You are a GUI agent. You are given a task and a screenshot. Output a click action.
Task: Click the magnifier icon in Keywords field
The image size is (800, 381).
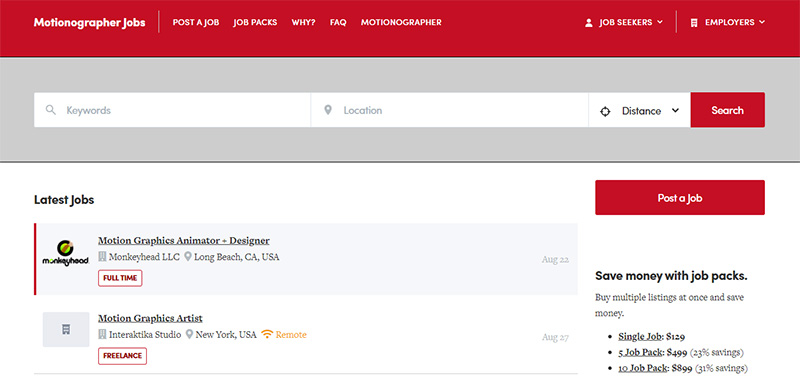point(51,110)
